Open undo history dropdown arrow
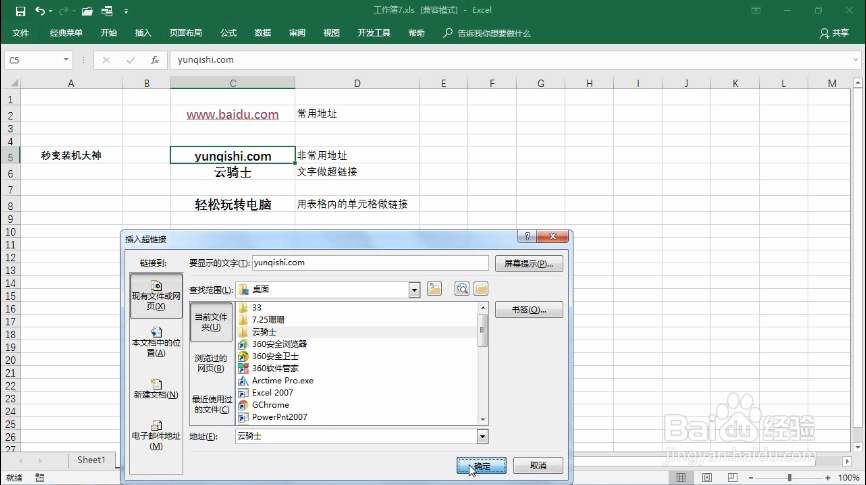Screen dimensions: 866x485 pos(50,11)
